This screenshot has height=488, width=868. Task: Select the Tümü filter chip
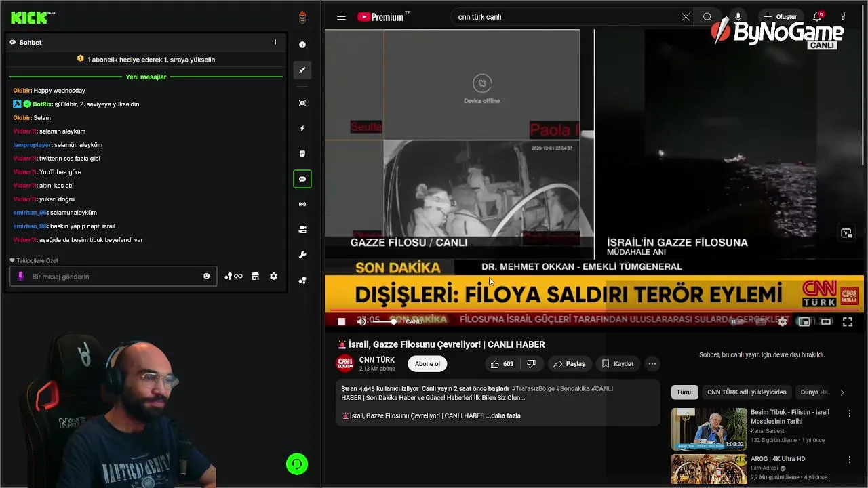pos(684,392)
